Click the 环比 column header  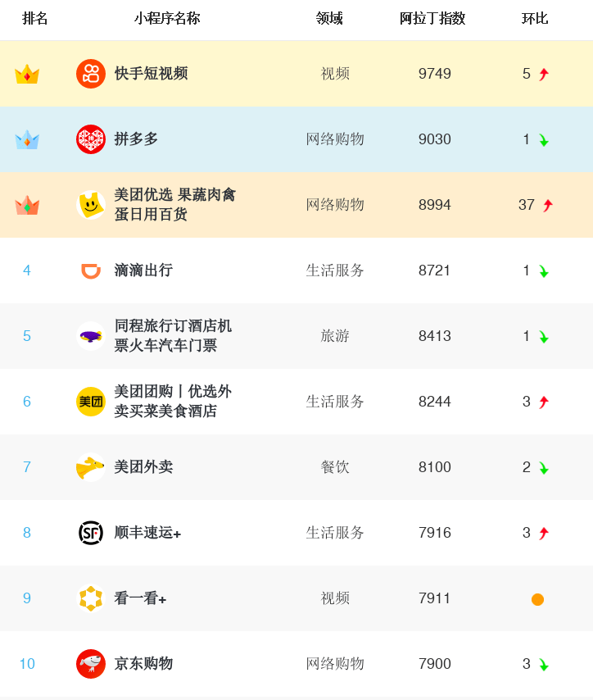coord(535,19)
